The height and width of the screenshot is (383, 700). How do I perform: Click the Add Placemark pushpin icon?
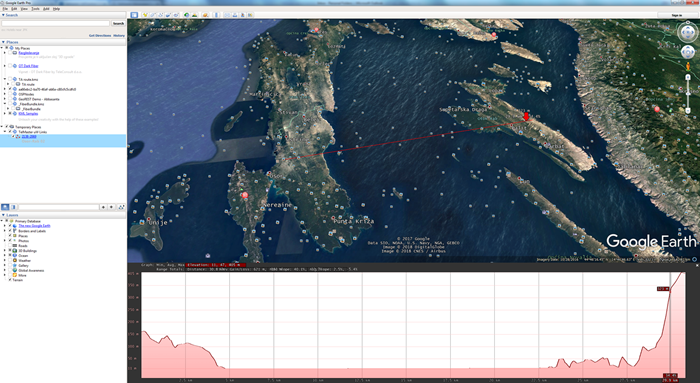[x=145, y=15]
